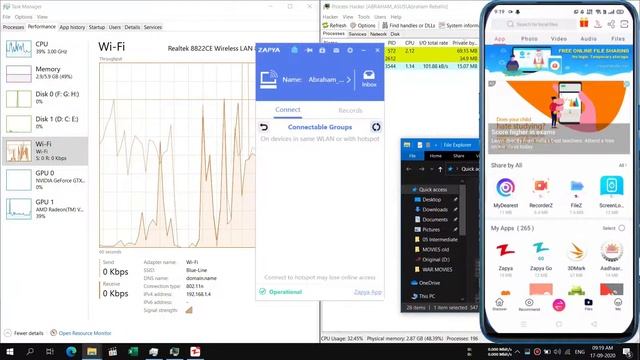Viewport: 640px width, 360px height.
Task: Open Microsoft Edge from the taskbar
Action: pos(71,351)
